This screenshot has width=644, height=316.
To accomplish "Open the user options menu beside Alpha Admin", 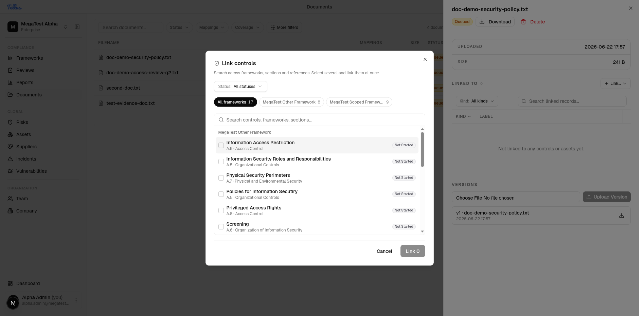I will [x=76, y=300].
